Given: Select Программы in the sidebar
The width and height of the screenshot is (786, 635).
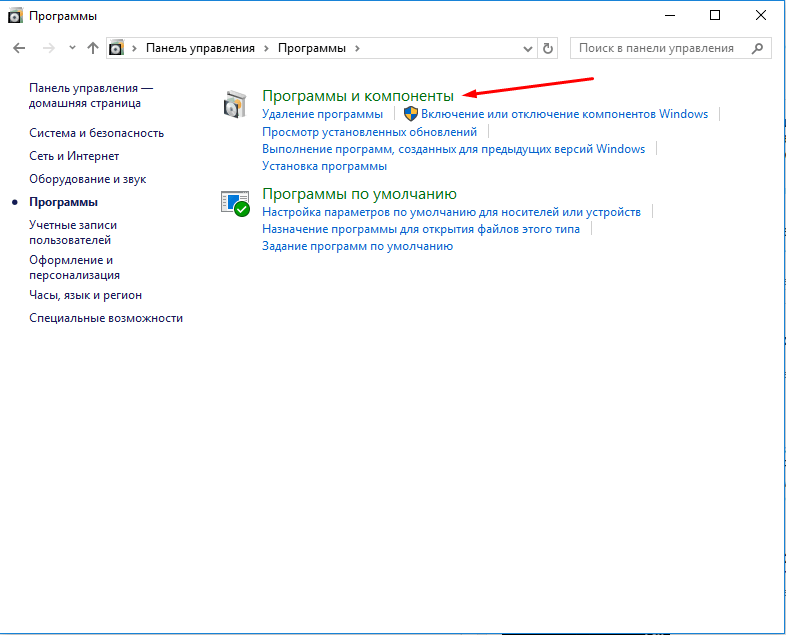Looking at the screenshot, I should pyautogui.click(x=63, y=202).
